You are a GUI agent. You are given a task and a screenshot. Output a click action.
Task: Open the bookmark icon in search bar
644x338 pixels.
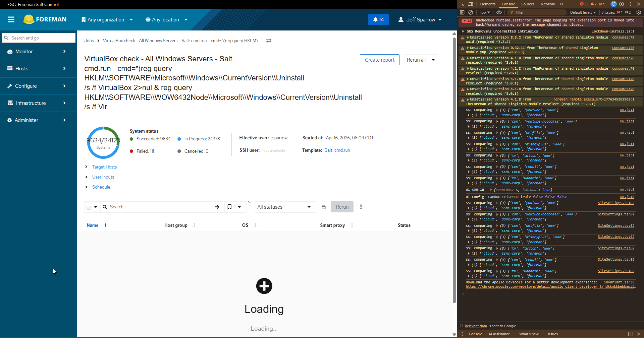point(230,207)
